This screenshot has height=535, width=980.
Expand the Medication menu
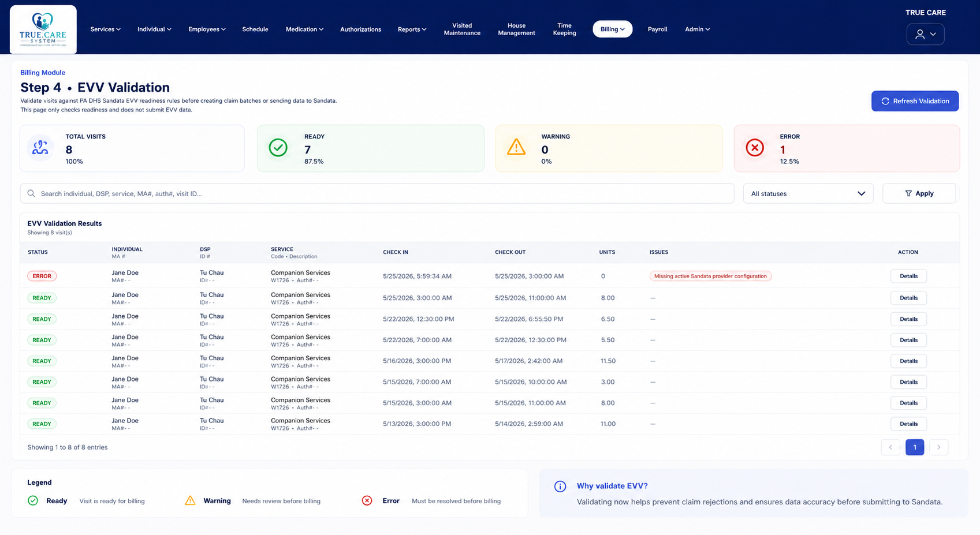pos(304,29)
